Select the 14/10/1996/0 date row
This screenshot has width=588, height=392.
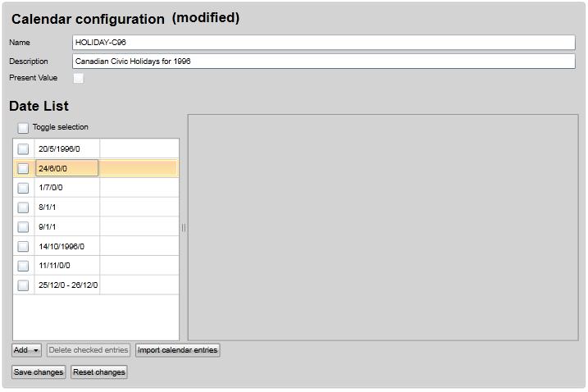(66, 246)
